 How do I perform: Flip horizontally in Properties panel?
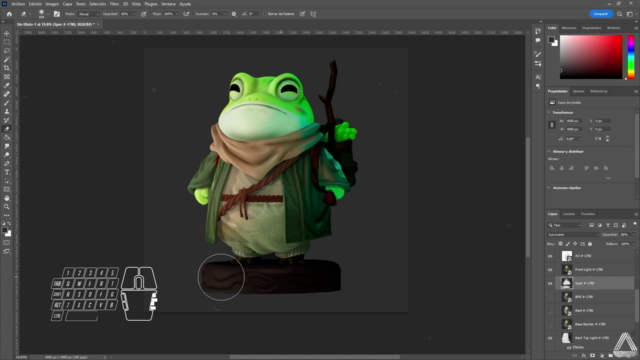[598, 139]
